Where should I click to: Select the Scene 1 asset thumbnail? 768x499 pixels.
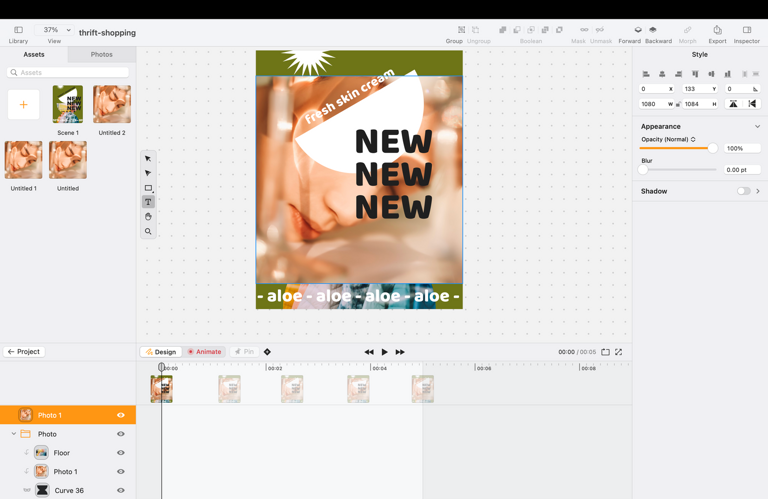tap(68, 104)
